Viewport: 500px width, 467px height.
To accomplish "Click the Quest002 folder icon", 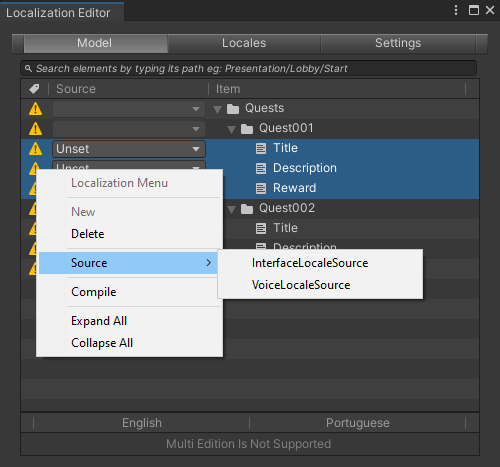I will pos(247,209).
